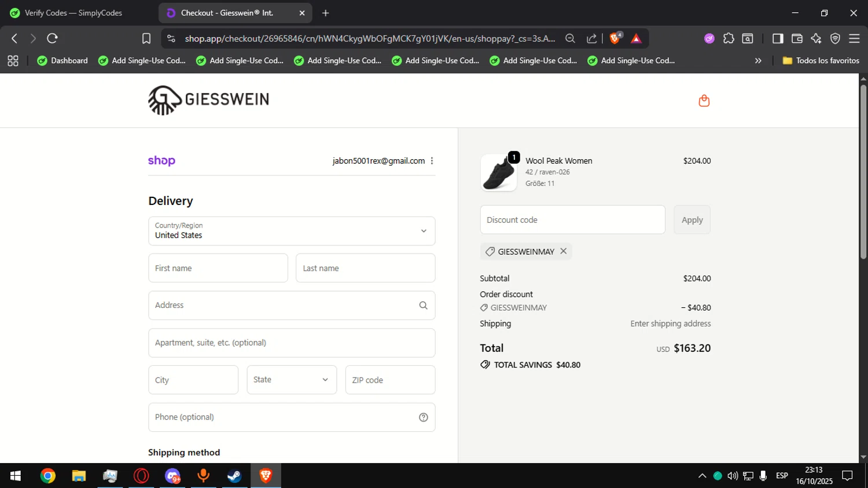Open Steam from the taskbar
Viewport: 868px width, 488px height.
pyautogui.click(x=234, y=476)
